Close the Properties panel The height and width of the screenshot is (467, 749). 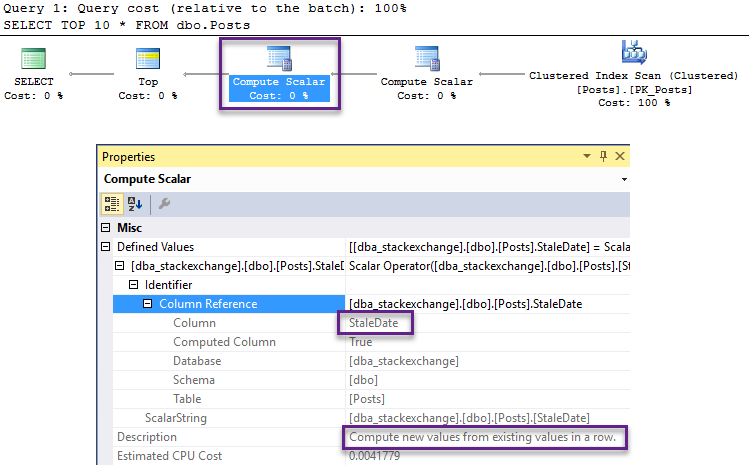[x=620, y=157]
